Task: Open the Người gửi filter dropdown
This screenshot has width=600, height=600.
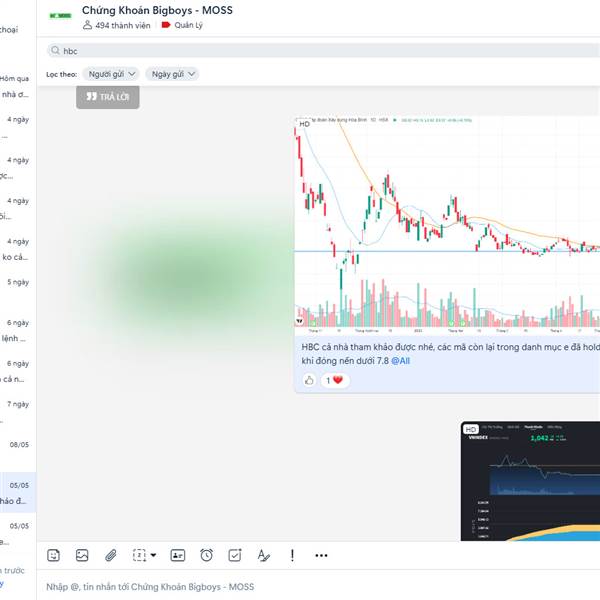Action: 111,74
